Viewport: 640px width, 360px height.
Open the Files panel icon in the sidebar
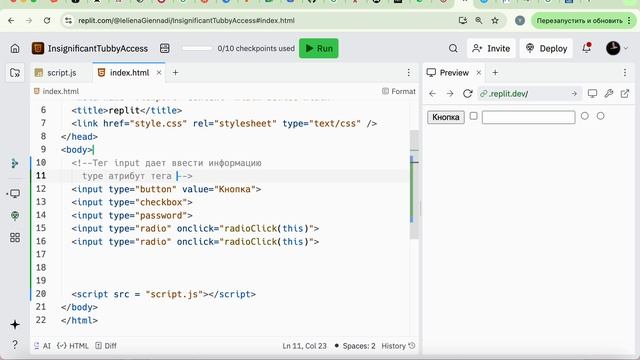click(15, 73)
